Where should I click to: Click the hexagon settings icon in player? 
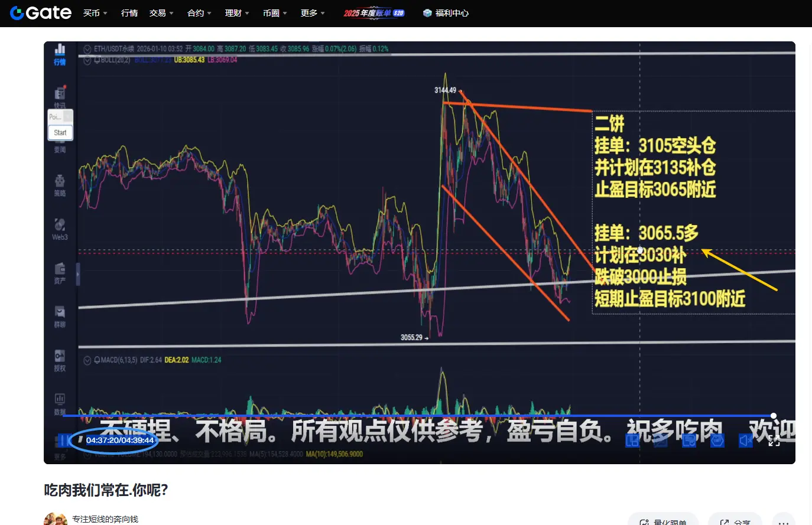[x=717, y=441]
